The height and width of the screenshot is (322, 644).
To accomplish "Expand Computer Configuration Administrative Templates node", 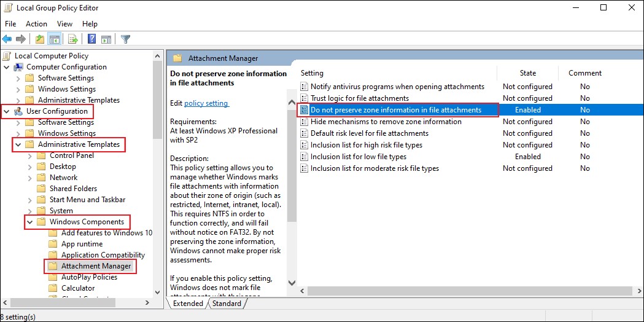I will [x=18, y=100].
